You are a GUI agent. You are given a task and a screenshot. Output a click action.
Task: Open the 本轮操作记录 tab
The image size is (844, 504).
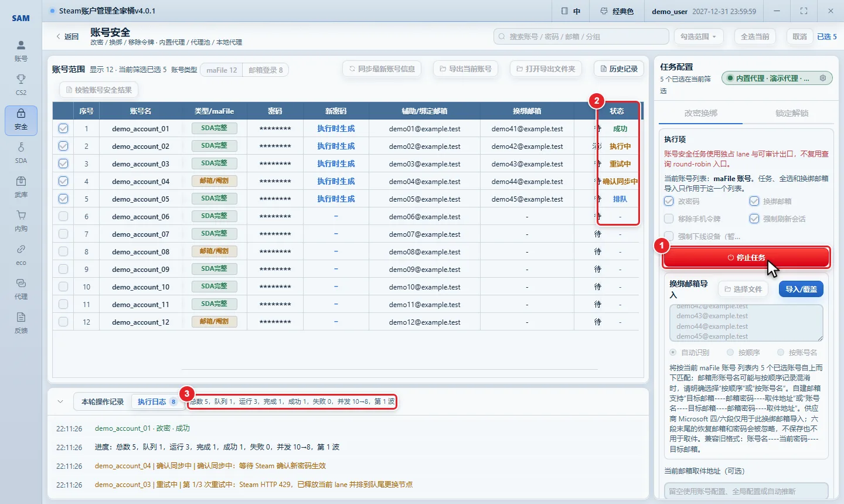pos(103,401)
